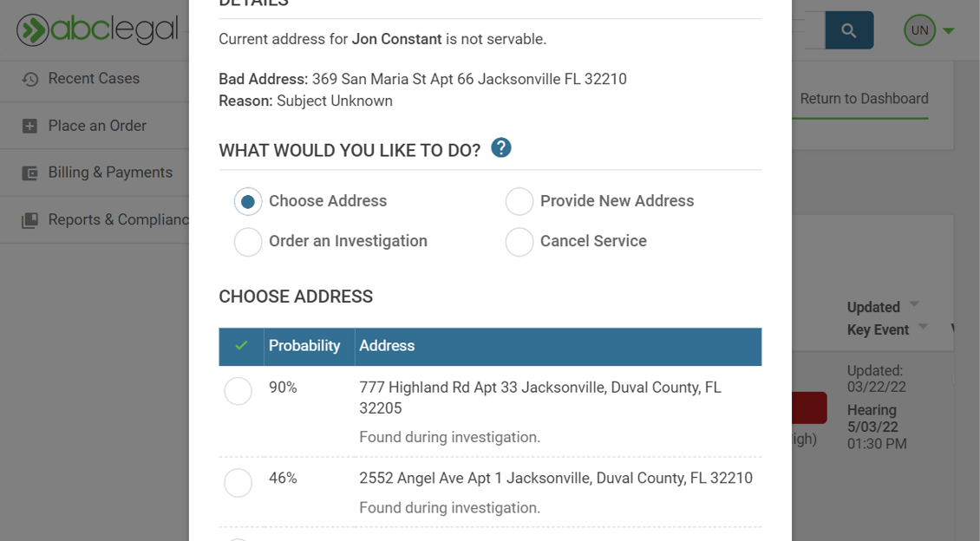Select the Recent Cases clock icon
The image size is (980, 541).
(31, 78)
